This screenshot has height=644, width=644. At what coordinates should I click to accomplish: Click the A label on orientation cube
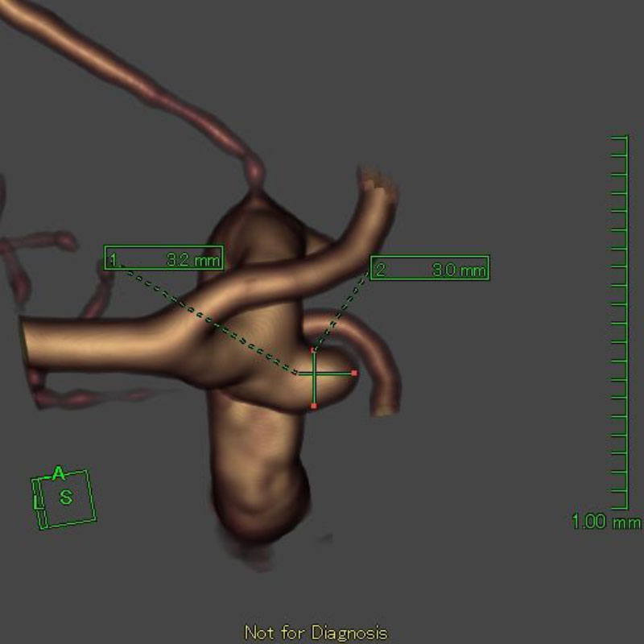[x=58, y=474]
